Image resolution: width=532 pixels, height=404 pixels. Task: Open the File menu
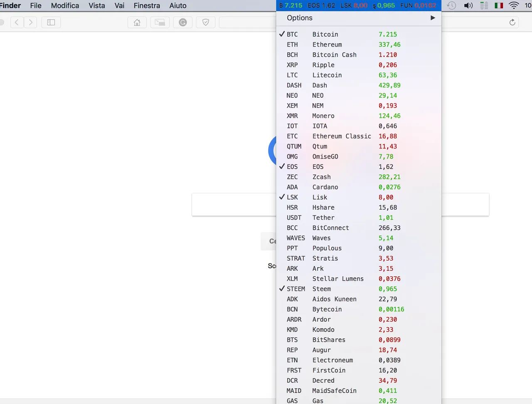coord(36,5)
